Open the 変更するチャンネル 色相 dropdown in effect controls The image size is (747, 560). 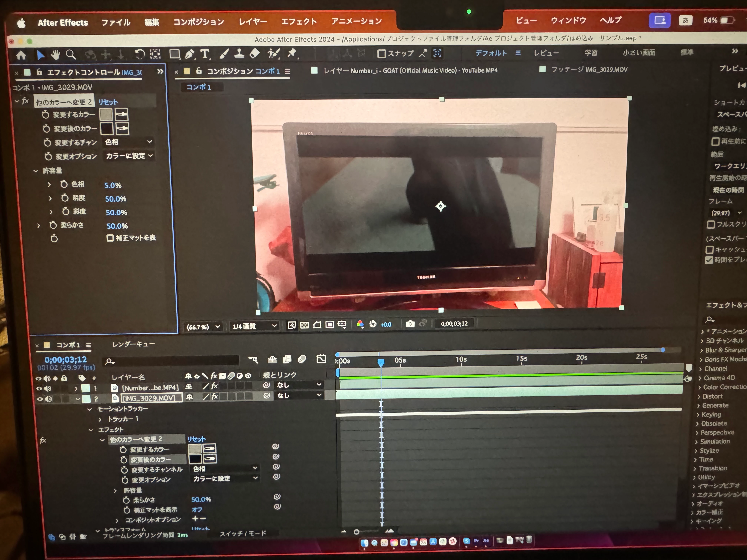pyautogui.click(x=128, y=142)
